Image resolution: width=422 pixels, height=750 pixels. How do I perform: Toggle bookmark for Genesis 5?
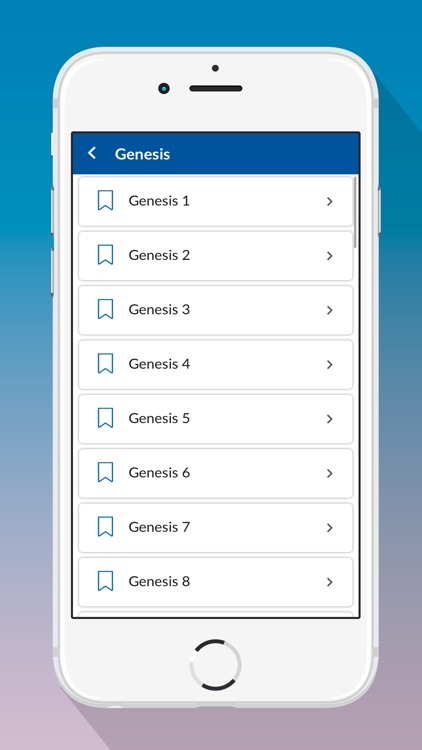point(105,418)
